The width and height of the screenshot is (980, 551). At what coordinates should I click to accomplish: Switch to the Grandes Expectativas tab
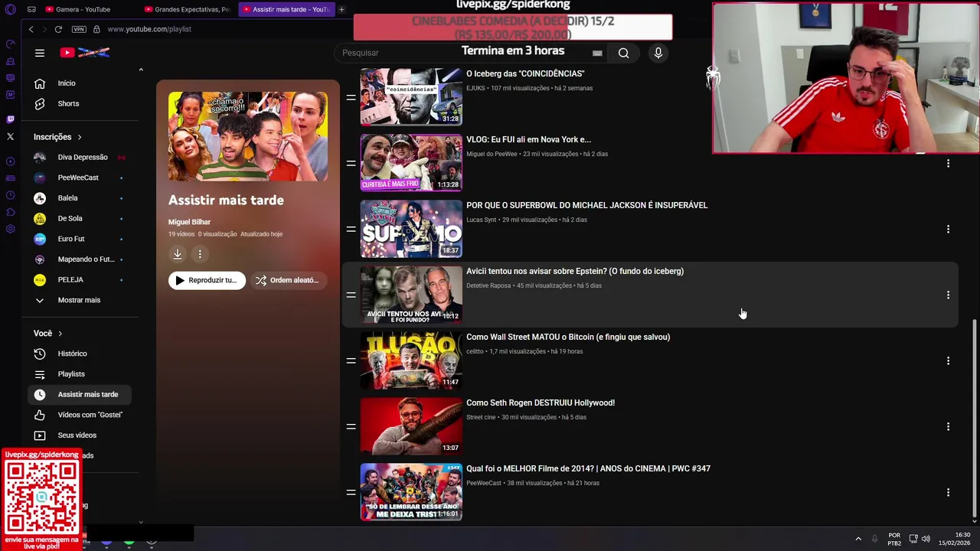(x=188, y=9)
